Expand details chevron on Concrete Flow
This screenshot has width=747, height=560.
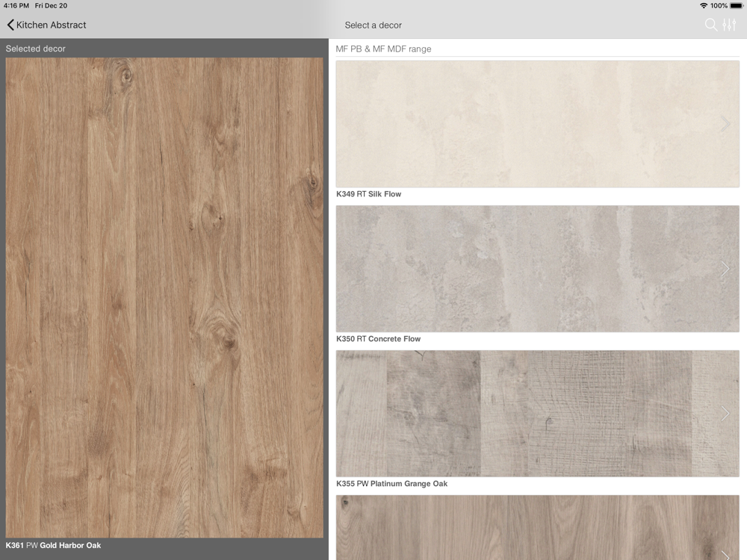tap(725, 269)
